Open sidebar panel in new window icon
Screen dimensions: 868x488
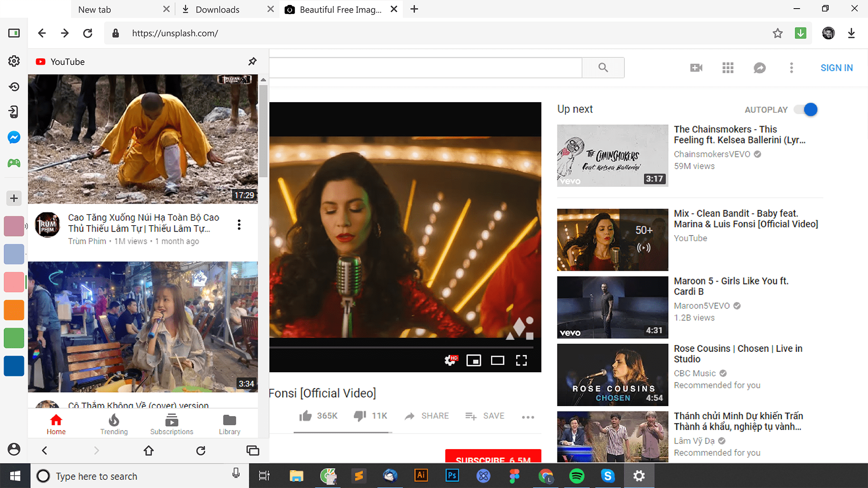[x=253, y=450]
